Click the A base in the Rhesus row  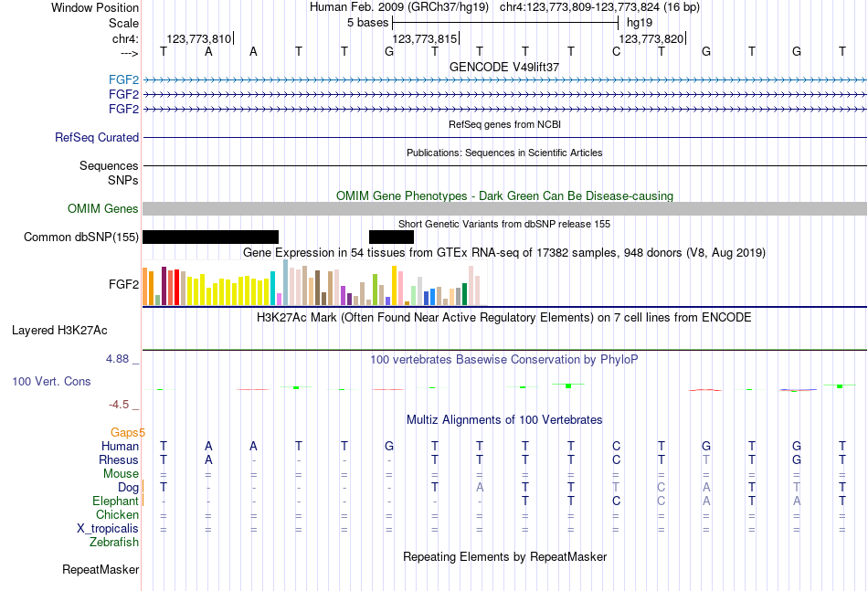pyautogui.click(x=208, y=459)
